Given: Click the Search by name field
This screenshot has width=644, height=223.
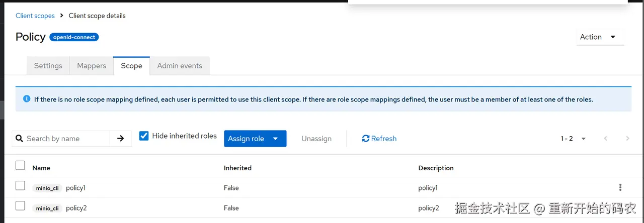Looking at the screenshot, I should tap(65, 139).
